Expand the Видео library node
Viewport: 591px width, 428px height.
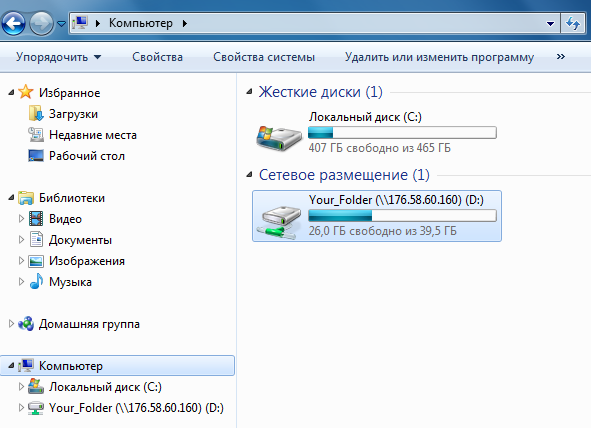tap(21, 219)
